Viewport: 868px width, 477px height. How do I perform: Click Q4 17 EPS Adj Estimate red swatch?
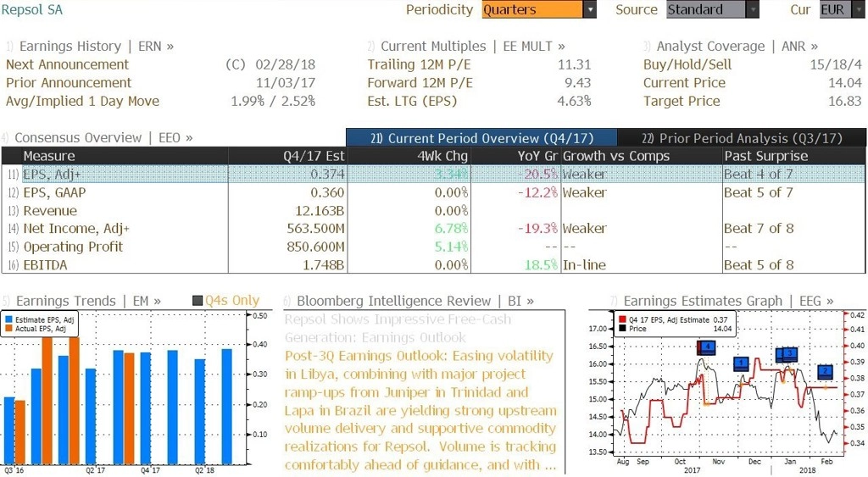pyautogui.click(x=622, y=320)
